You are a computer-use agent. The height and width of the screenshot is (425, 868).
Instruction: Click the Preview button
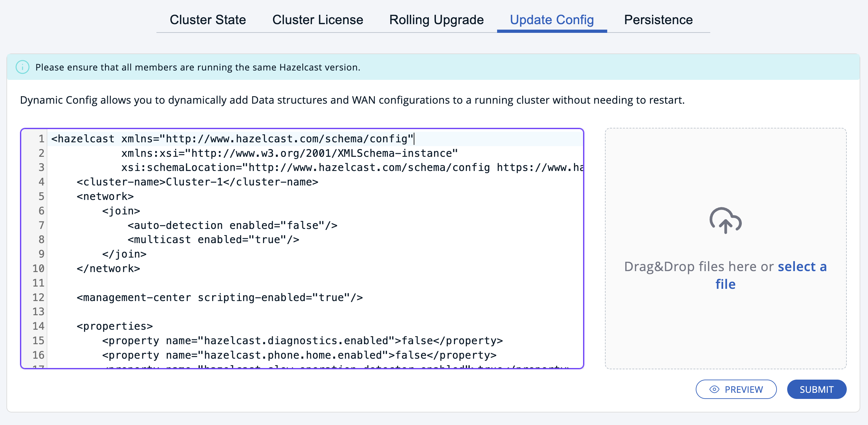[736, 389]
